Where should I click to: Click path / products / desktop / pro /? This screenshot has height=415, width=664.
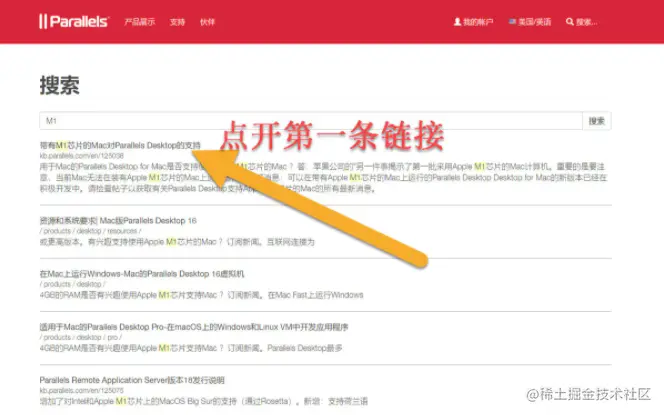(x=80, y=337)
